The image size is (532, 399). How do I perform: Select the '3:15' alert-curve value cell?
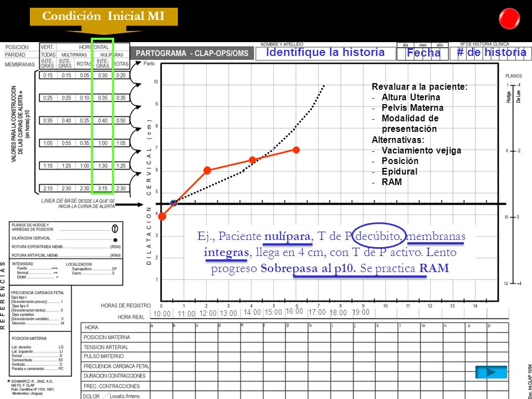click(103, 188)
